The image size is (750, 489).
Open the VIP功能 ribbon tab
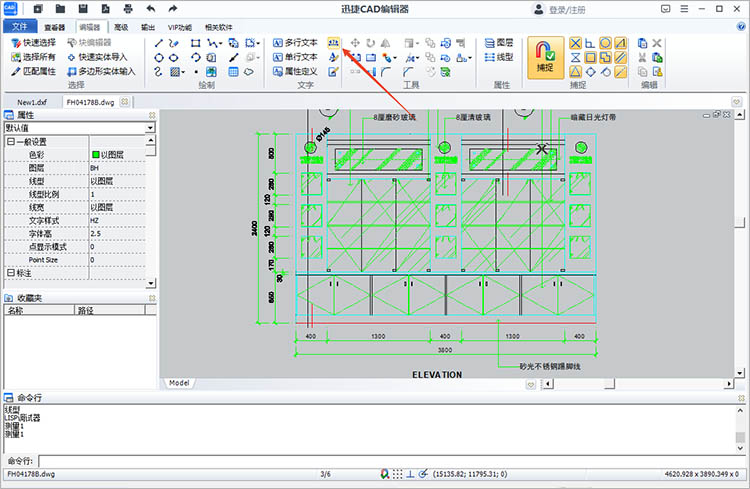click(180, 27)
